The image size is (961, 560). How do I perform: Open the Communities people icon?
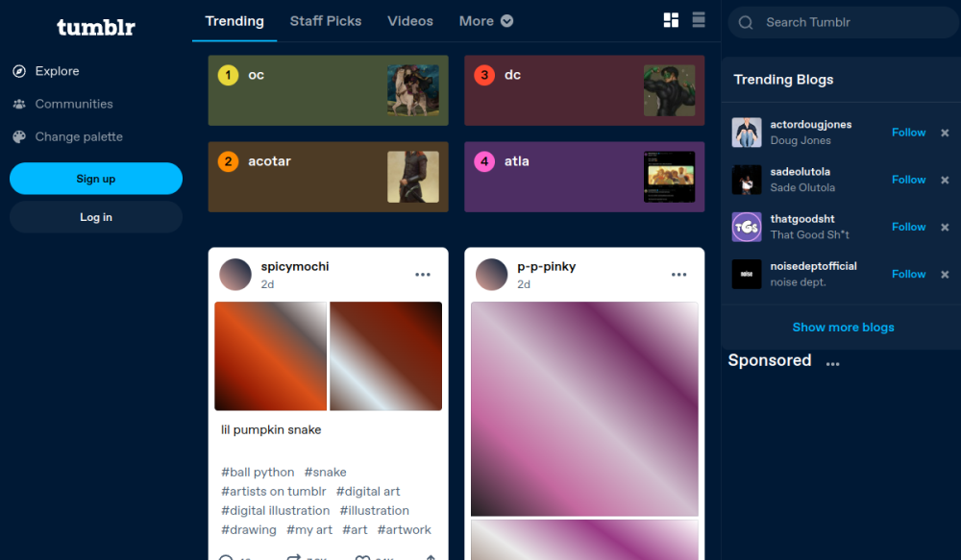click(19, 104)
